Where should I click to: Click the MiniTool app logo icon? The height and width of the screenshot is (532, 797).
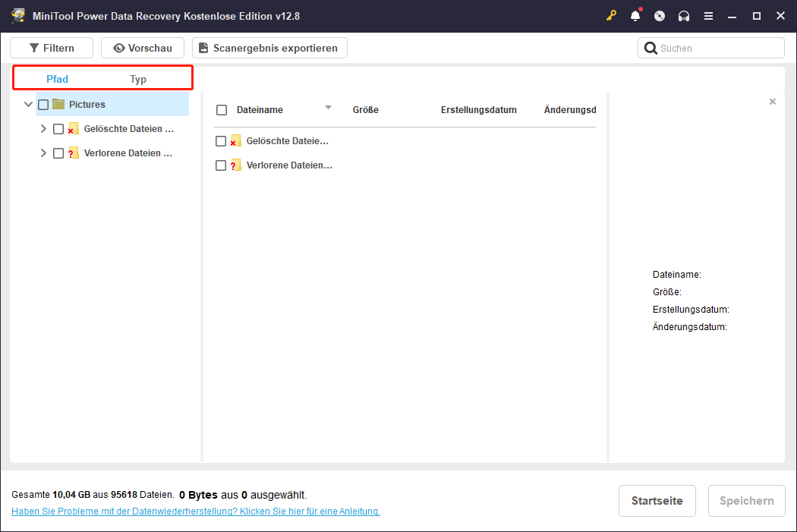point(18,16)
